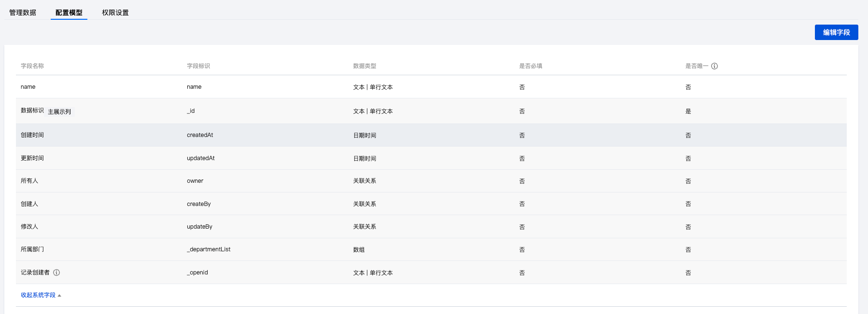This screenshot has width=868, height=314.
Task: Click the 是否必填 column header
Action: 531,66
